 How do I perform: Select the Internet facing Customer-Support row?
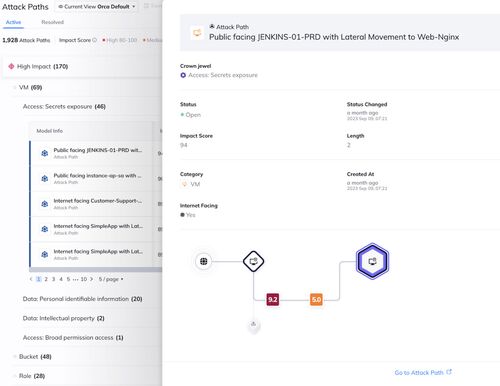click(96, 204)
